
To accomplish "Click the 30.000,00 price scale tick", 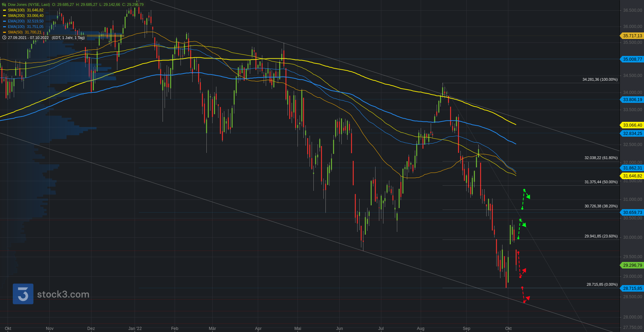I will [633, 237].
